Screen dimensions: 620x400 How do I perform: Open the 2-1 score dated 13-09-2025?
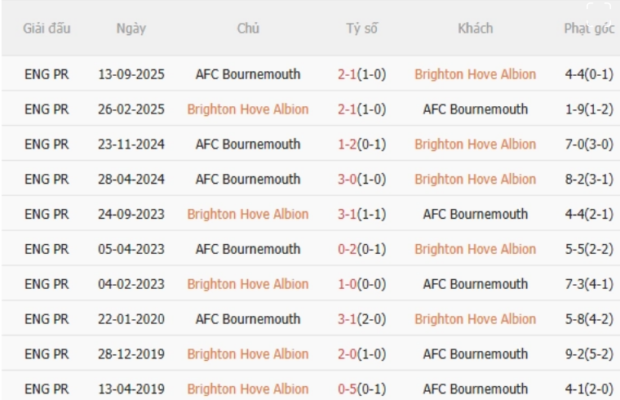coord(361,74)
